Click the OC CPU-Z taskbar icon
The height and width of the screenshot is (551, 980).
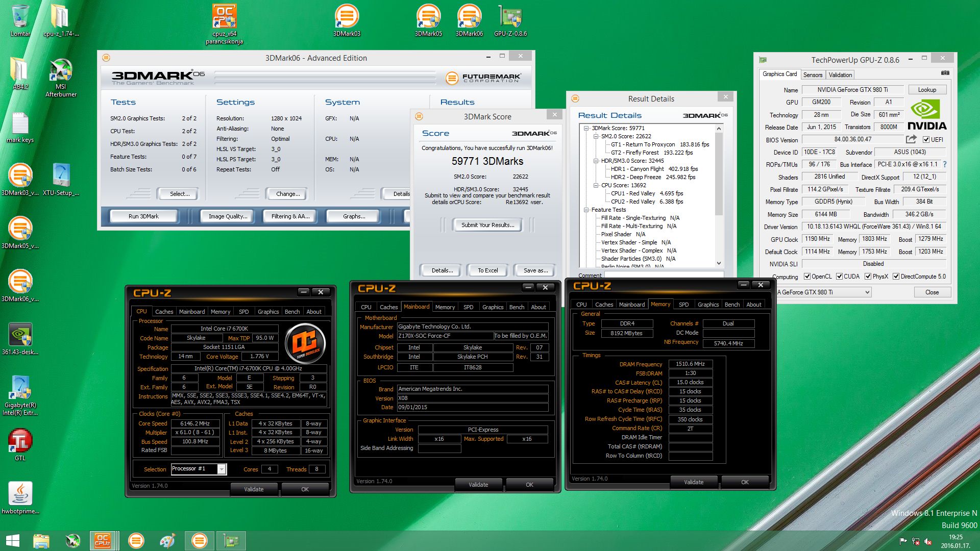(x=102, y=541)
